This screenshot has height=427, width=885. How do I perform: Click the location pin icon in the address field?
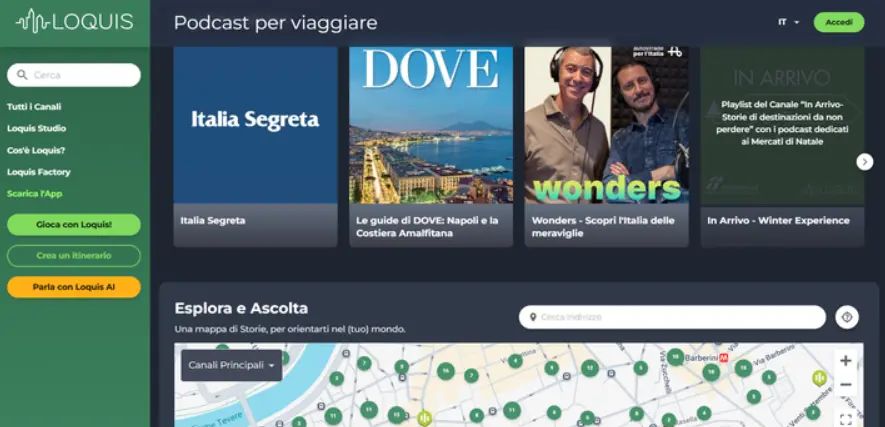tap(532, 317)
